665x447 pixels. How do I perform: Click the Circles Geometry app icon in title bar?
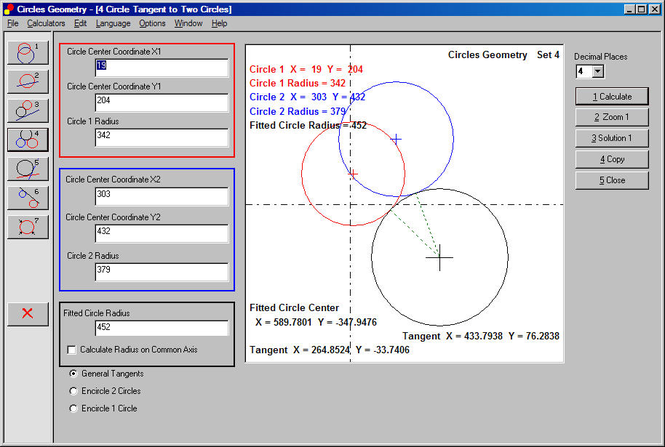[8, 9]
